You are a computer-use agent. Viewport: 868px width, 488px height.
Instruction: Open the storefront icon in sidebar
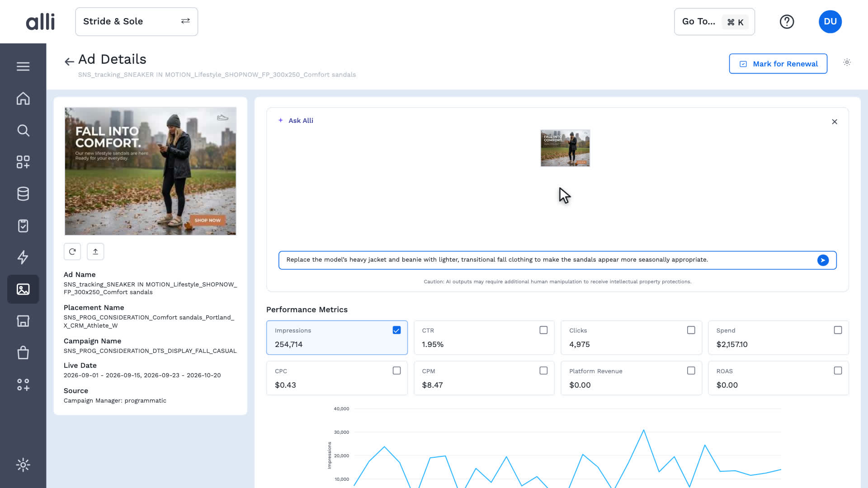pos(23,321)
